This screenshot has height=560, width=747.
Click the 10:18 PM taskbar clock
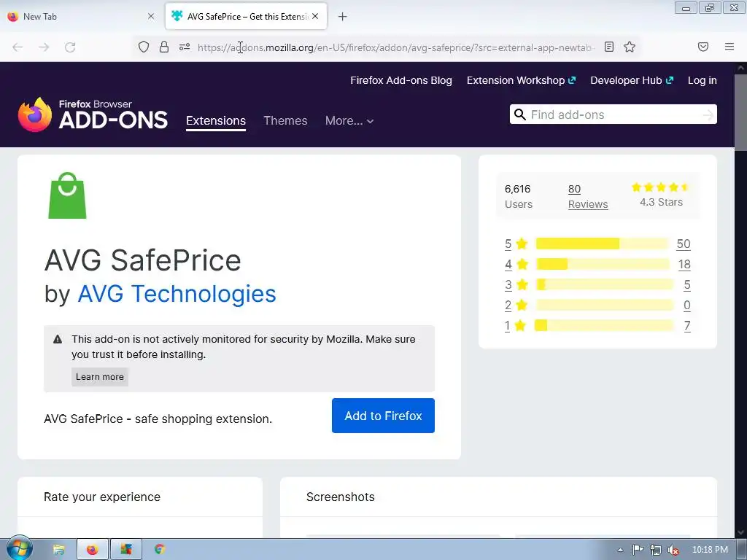point(710,550)
